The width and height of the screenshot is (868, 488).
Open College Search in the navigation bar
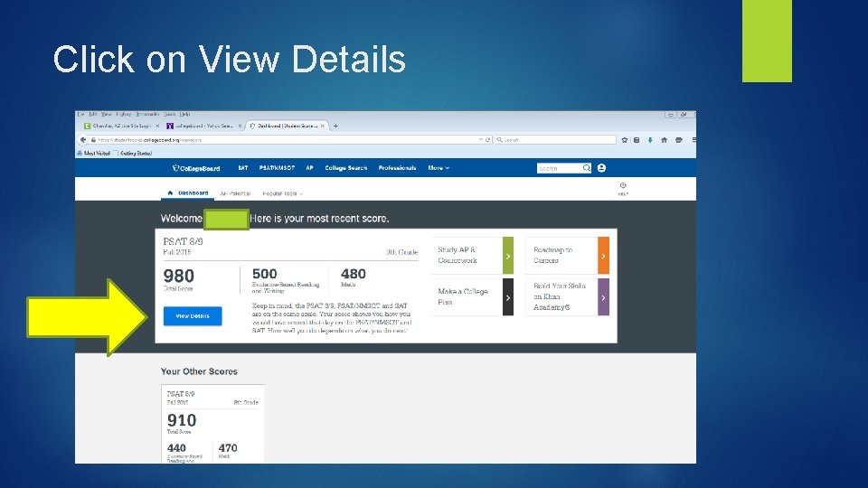coord(346,168)
